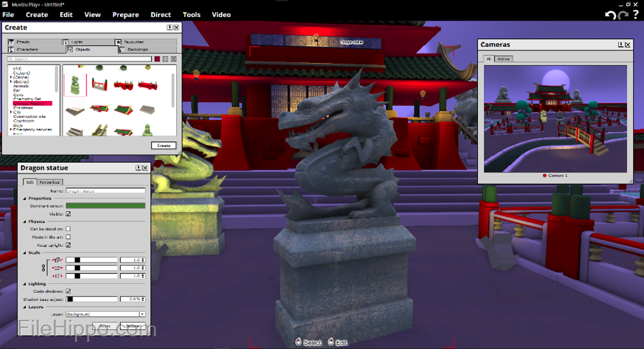
Task: Switch Create panel to large grid view icon
Action: click(157, 59)
